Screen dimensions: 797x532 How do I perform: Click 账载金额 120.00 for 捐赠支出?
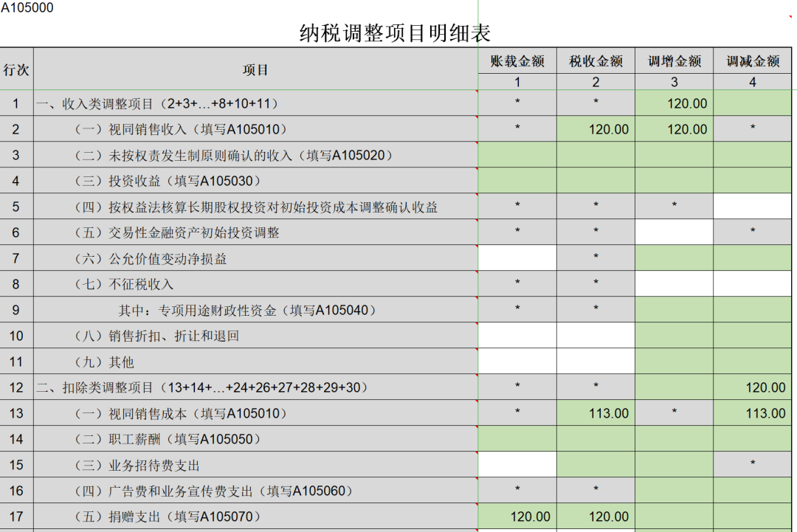coord(517,517)
